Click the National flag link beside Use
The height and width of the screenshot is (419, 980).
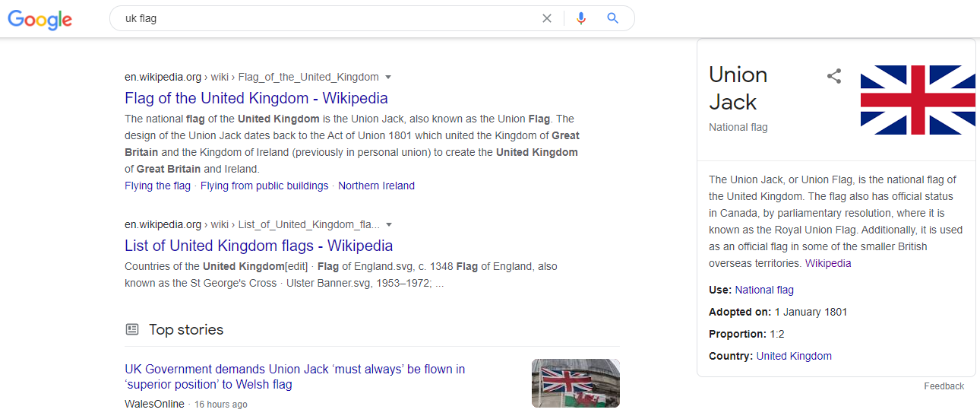coord(764,290)
